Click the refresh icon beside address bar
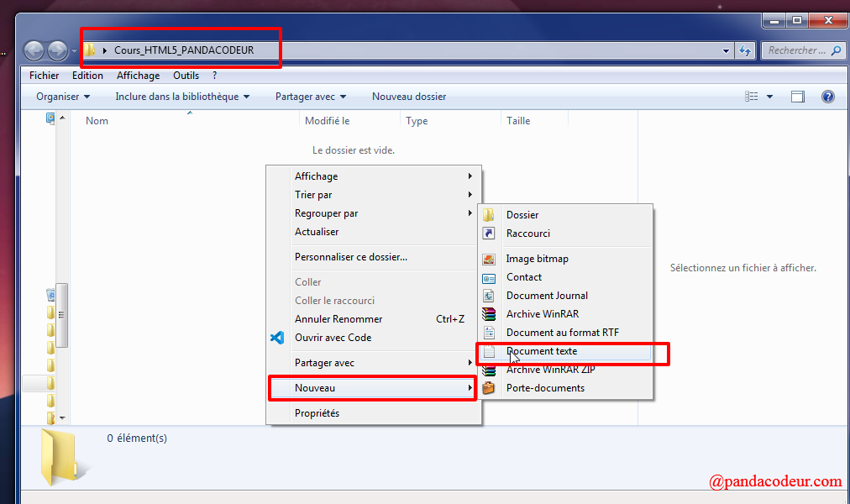Screen dimensions: 850x504 point(745,50)
